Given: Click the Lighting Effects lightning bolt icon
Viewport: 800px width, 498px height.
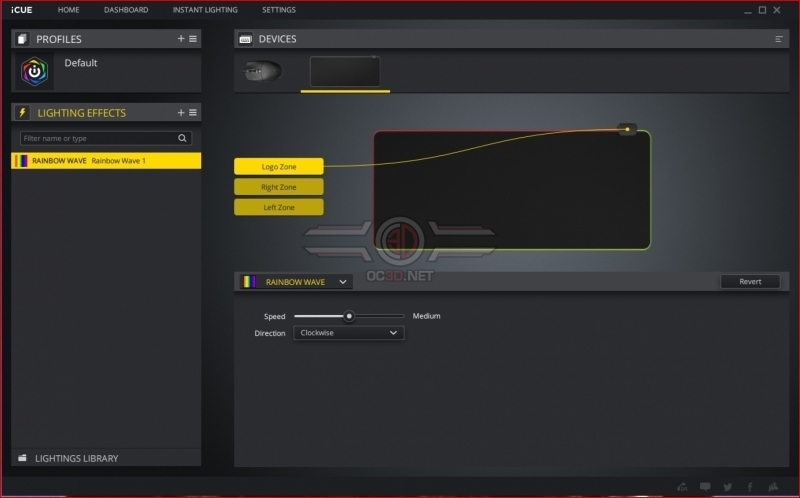Looking at the screenshot, I should click(22, 112).
